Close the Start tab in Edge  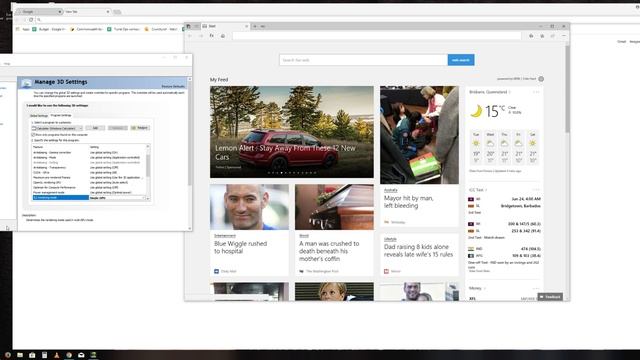[246, 26]
